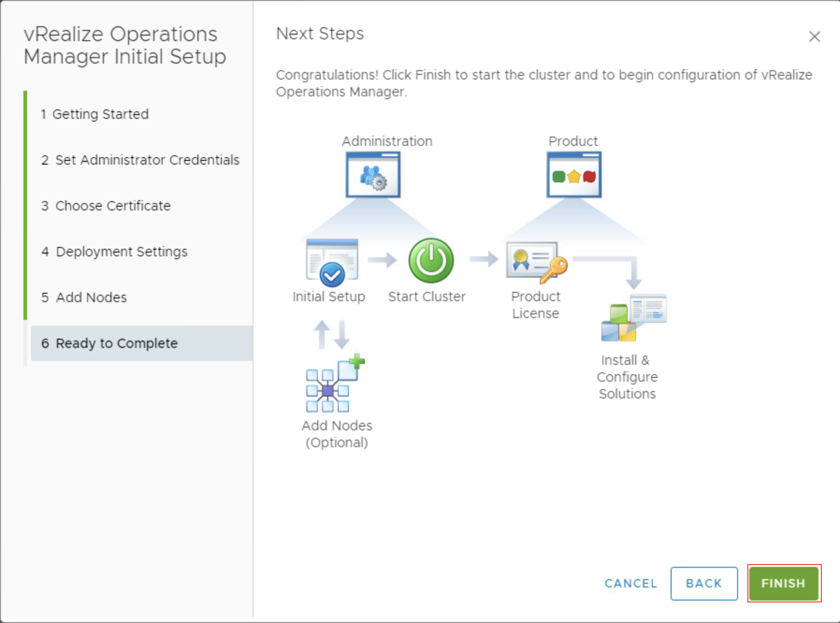Click the Back button

[x=704, y=583]
